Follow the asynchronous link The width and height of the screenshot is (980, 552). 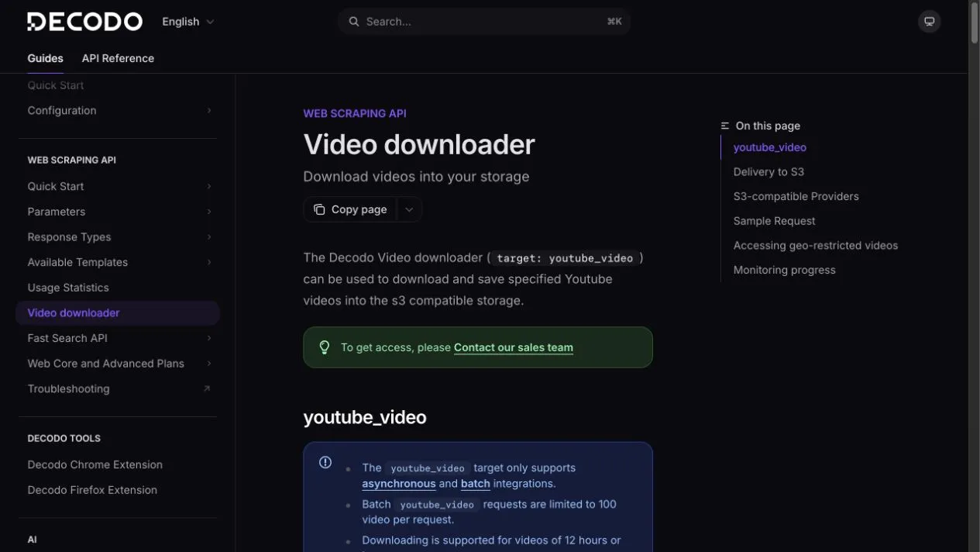coord(399,484)
